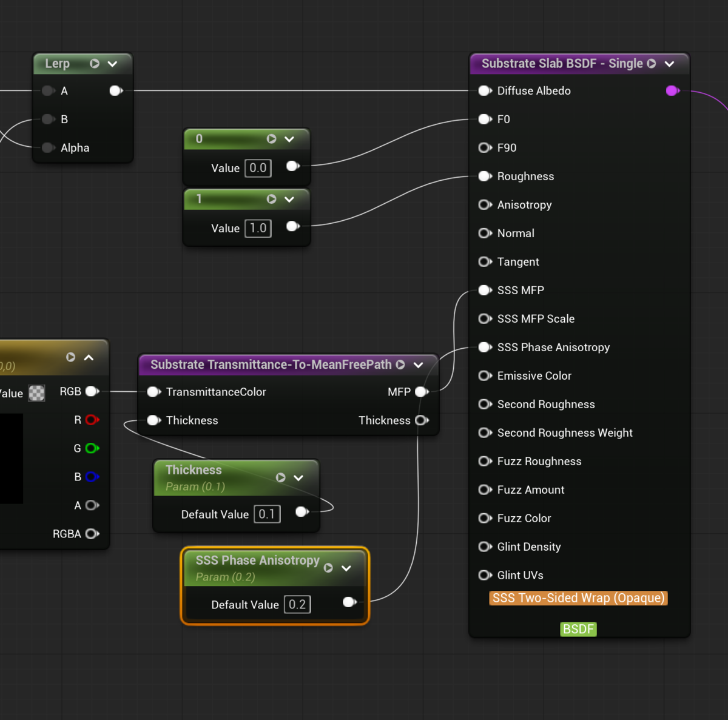This screenshot has height=720, width=728.
Task: Click the green BSDF tag
Action: pyautogui.click(x=578, y=629)
